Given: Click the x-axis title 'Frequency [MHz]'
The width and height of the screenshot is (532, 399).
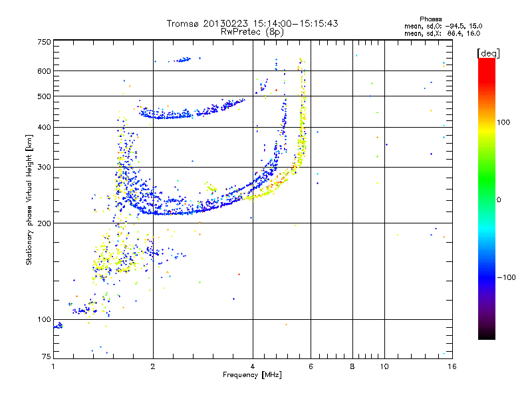Looking at the screenshot, I should coord(252,375).
